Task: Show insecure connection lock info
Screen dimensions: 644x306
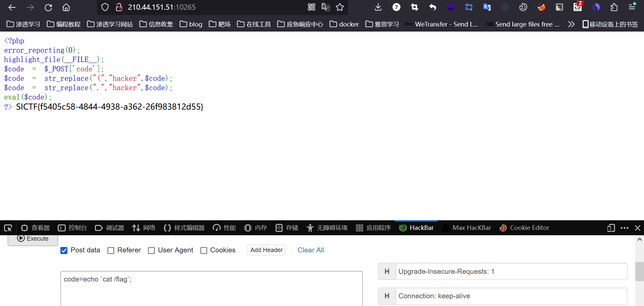Action: 119,7
